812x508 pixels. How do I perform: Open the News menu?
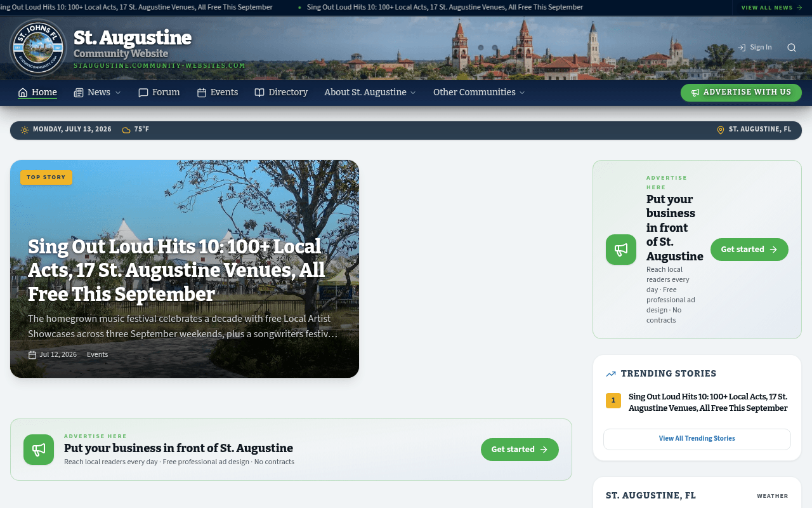click(97, 93)
